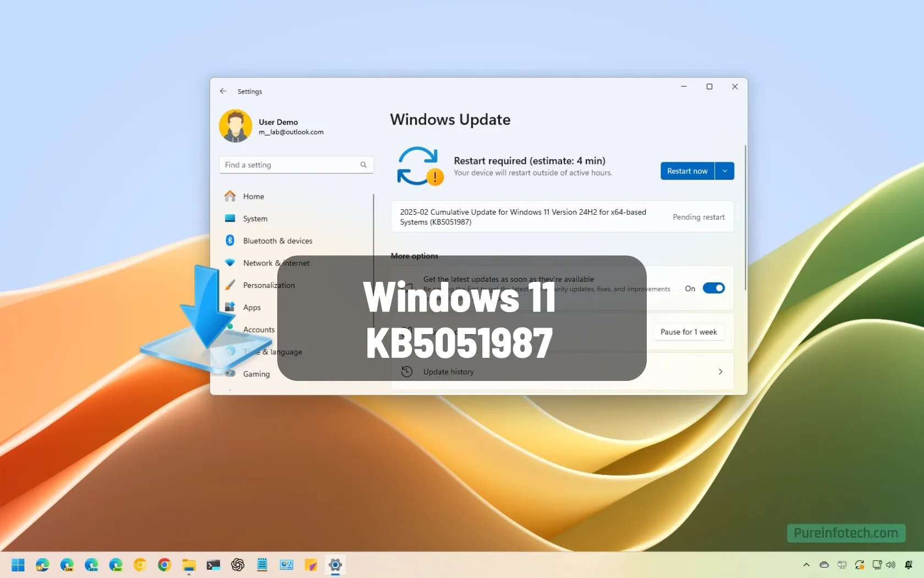The image size is (924, 578).
Task: Focus the Find a setting search box
Action: point(296,165)
